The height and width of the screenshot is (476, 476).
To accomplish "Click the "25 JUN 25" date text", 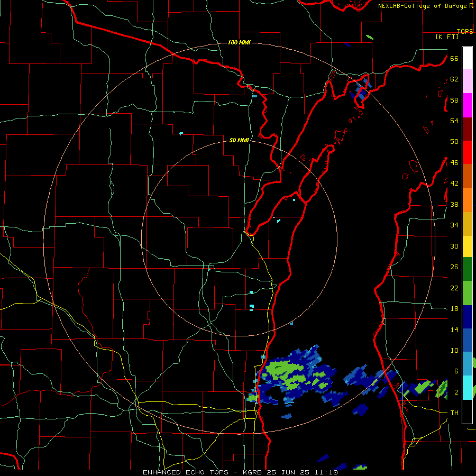I will click(288, 472).
